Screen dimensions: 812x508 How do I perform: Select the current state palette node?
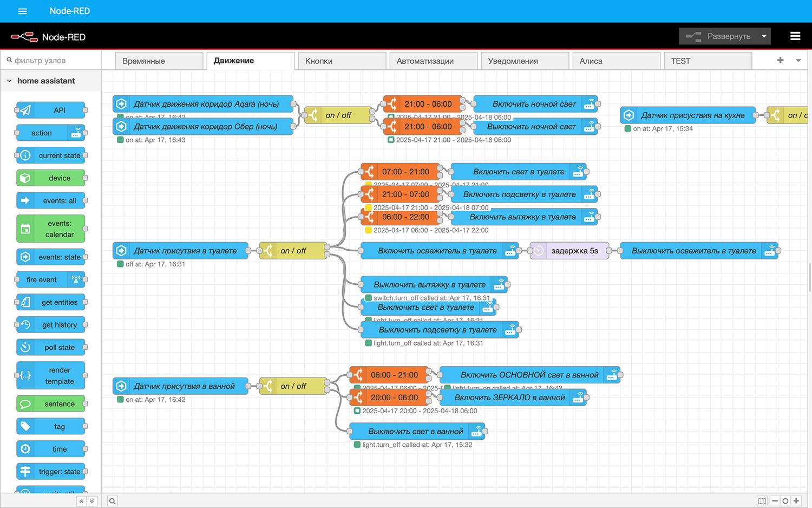(x=51, y=155)
